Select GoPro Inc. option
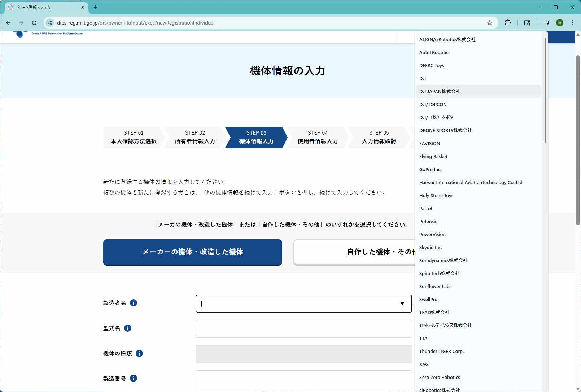581x392 pixels. 479,169
